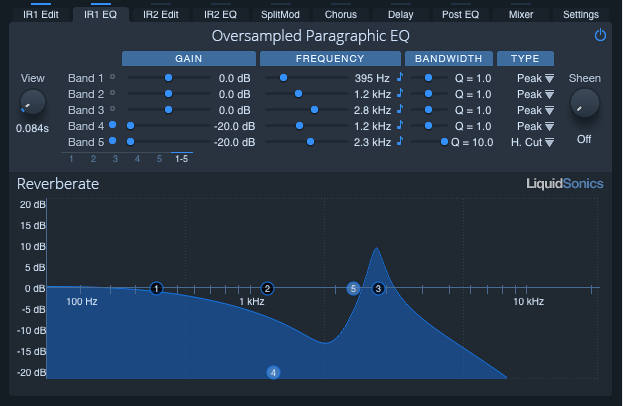Enable Band 2 toggle dot
The width and height of the screenshot is (623, 406).
[112, 93]
